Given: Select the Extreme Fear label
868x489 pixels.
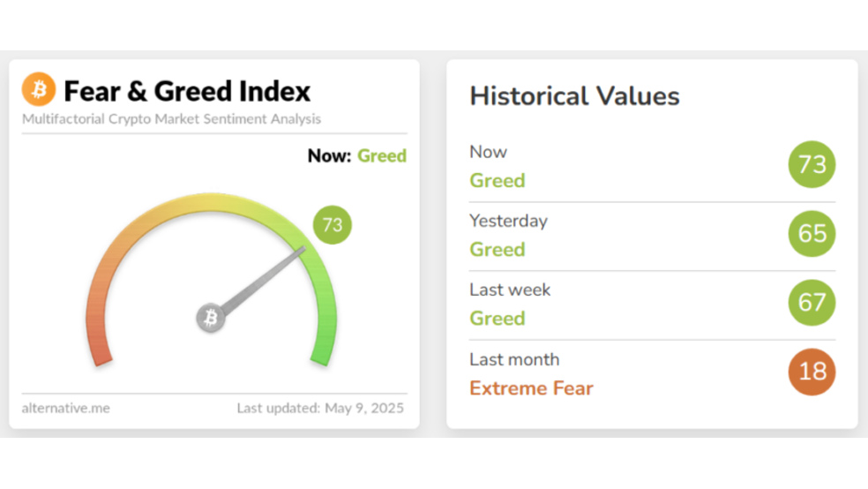Looking at the screenshot, I should (x=531, y=388).
